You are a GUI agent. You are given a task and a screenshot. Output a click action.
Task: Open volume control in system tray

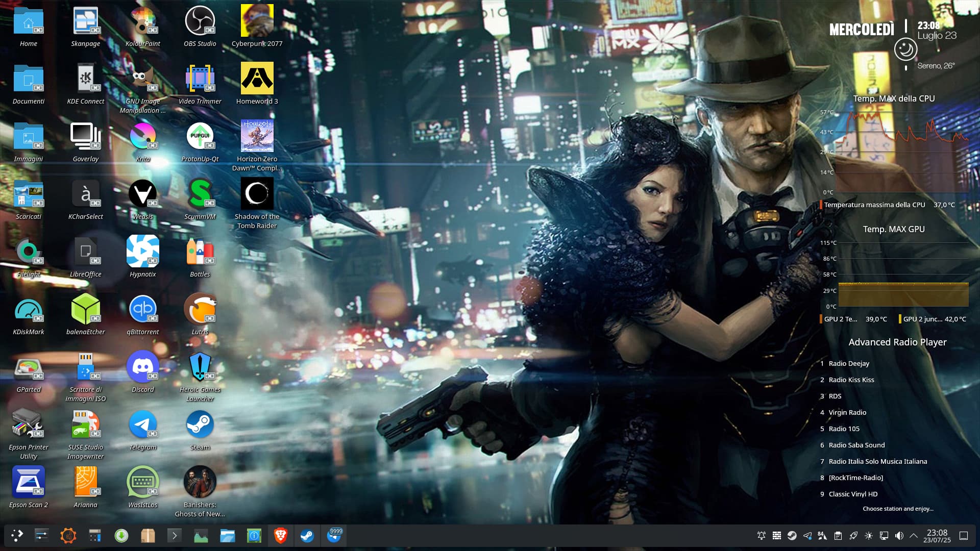899,536
